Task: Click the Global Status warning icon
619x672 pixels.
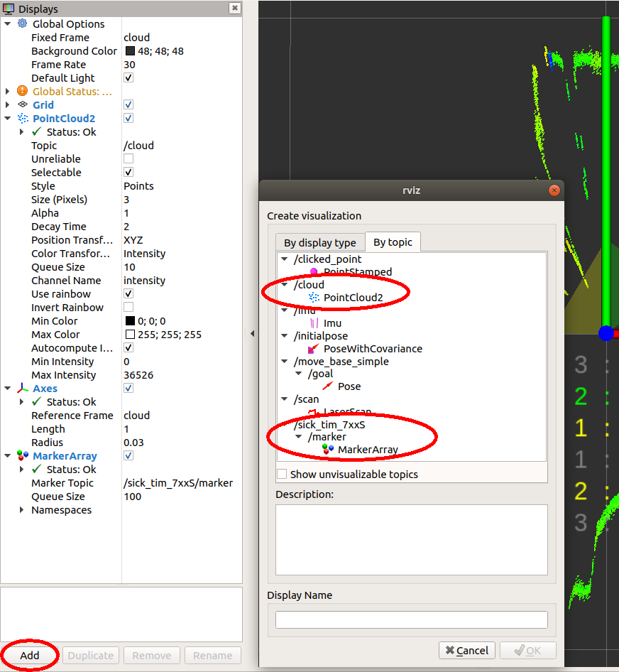Action: coord(22,91)
